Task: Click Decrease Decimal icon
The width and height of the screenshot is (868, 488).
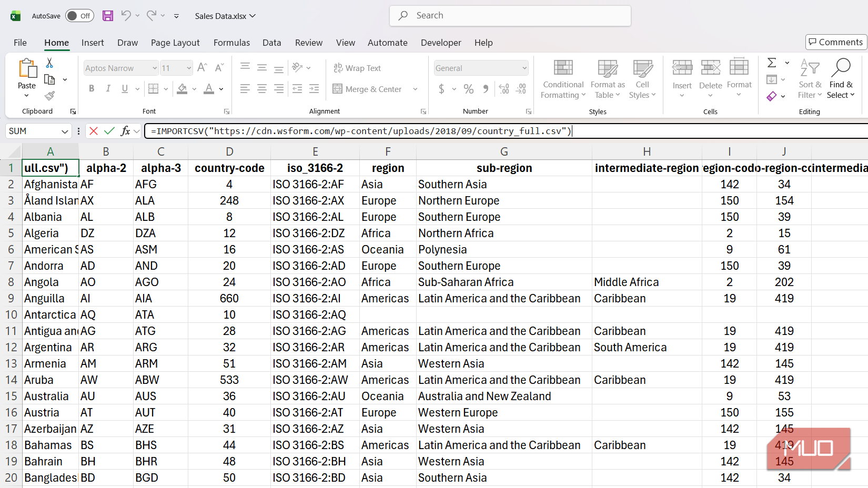Action: (521, 89)
